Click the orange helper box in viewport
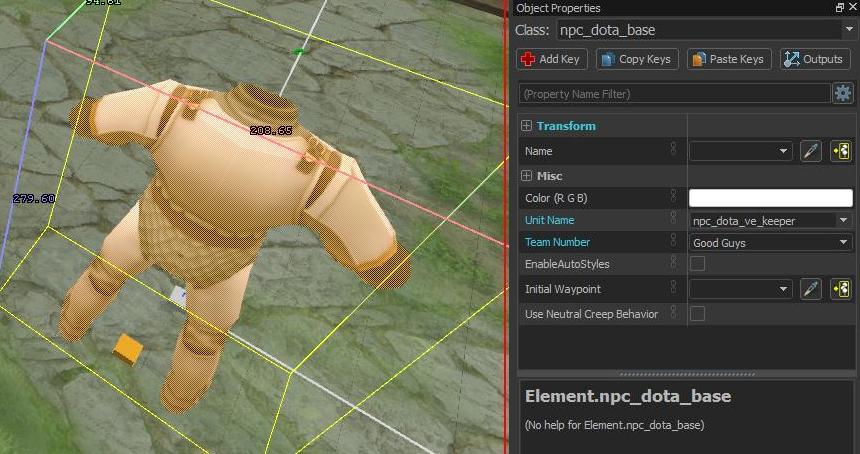Image resolution: width=860 pixels, height=454 pixels. (x=128, y=349)
